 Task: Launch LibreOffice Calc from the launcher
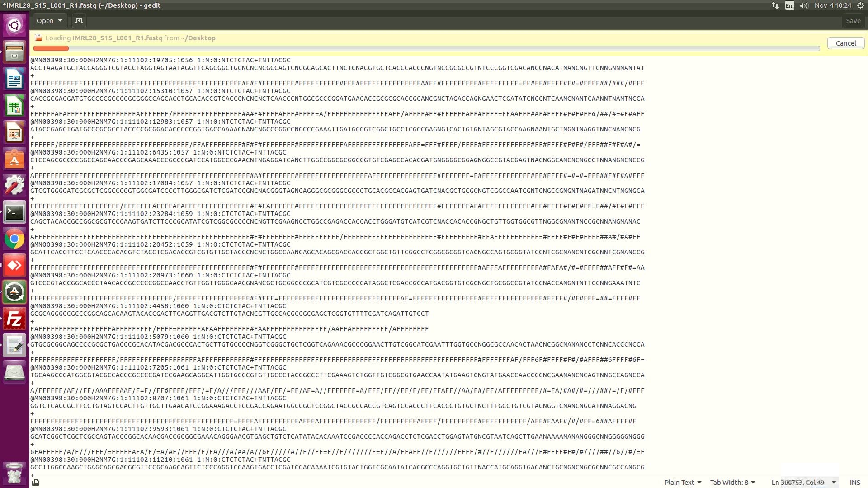point(14,105)
